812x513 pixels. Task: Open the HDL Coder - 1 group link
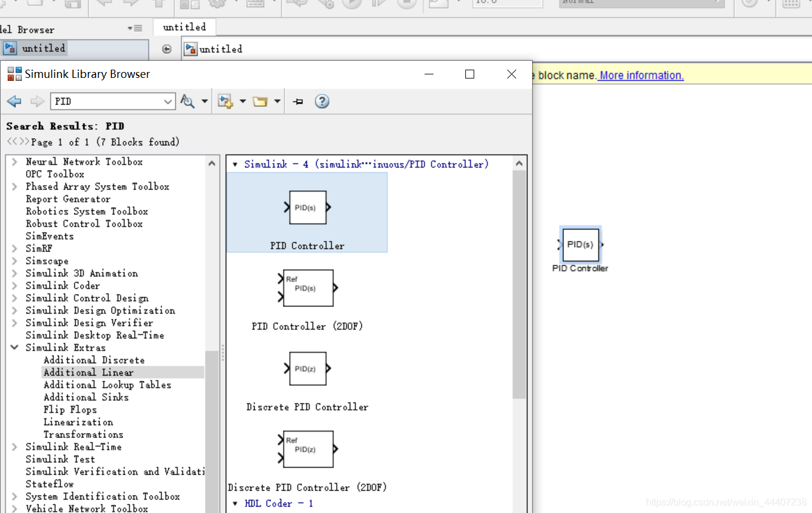tap(279, 504)
